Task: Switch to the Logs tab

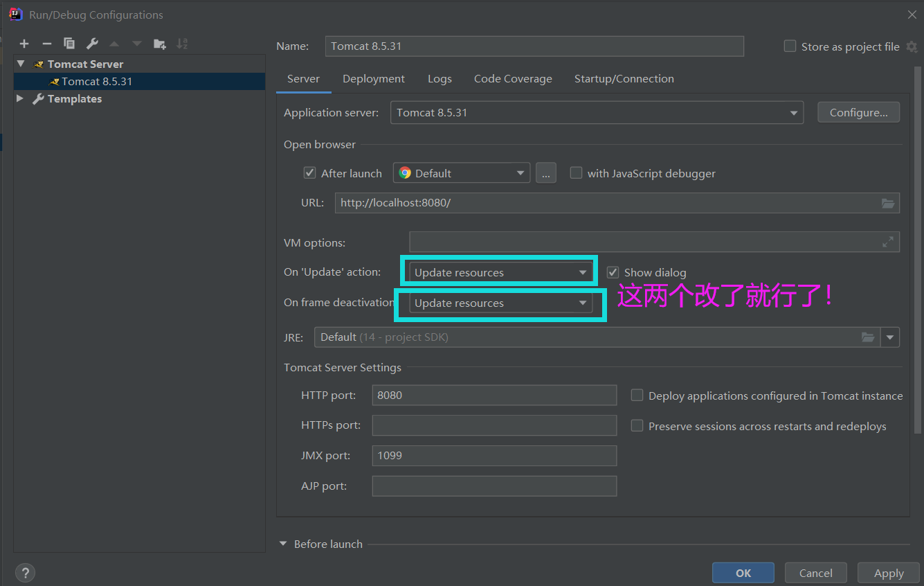Action: [440, 79]
